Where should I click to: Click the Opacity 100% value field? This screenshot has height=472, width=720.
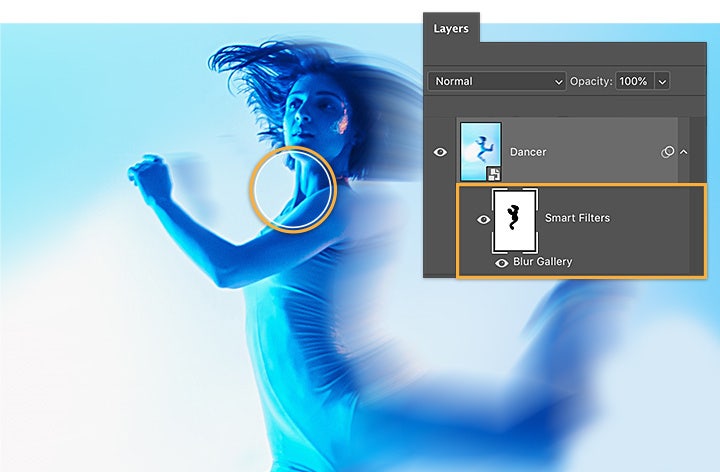634,81
